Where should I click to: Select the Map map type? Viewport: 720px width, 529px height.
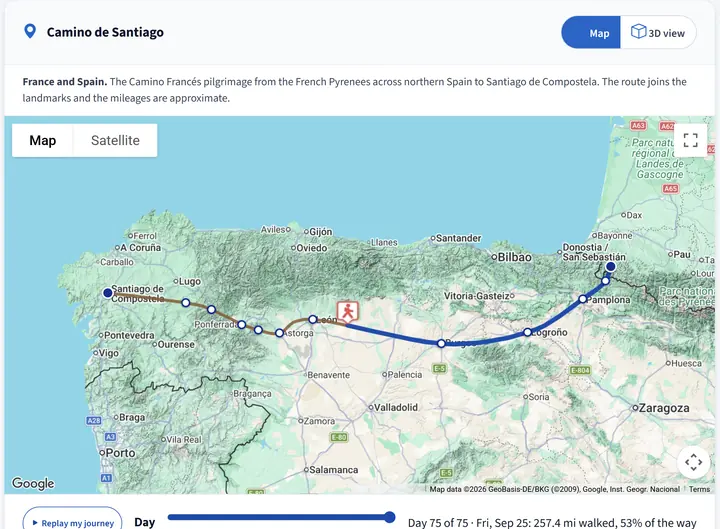click(43, 140)
